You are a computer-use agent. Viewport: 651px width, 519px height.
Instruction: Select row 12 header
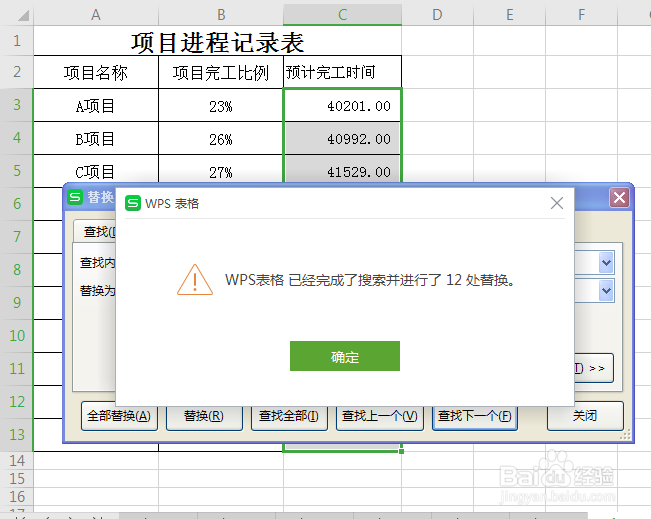pos(17,401)
